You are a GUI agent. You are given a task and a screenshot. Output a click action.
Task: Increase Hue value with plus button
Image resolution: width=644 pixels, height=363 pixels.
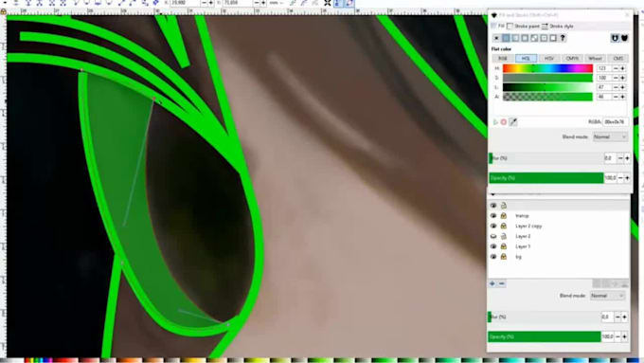tap(622, 68)
